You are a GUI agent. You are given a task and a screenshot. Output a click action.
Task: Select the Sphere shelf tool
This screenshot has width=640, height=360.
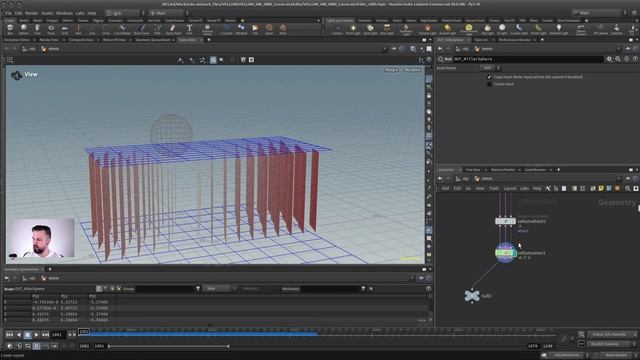pos(24,29)
